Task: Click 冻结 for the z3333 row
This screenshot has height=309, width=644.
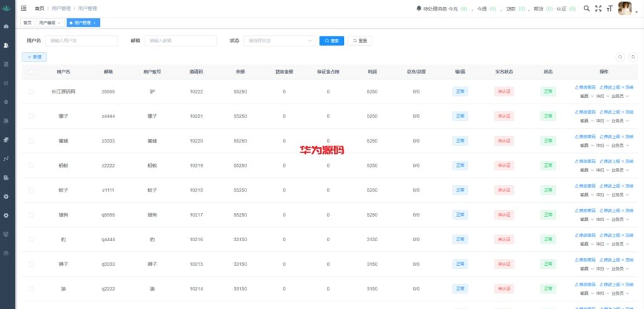Action: coord(628,136)
